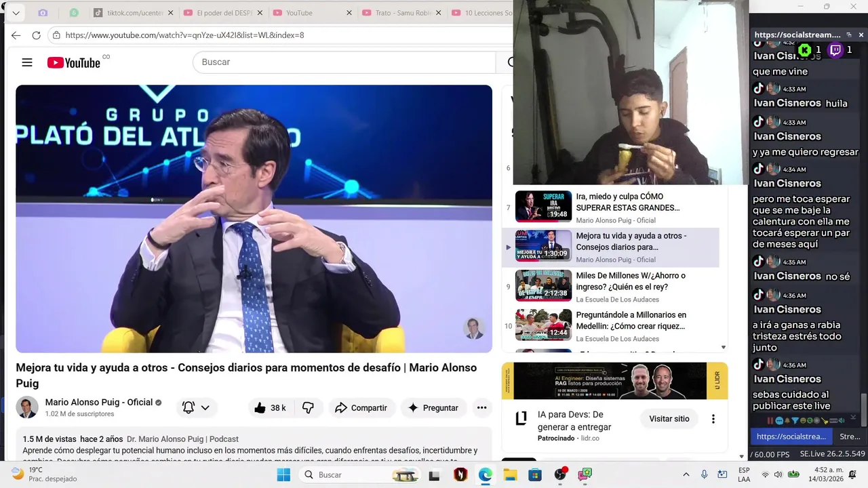Click the Mario Alonso Puig video player
Image resolution: width=868 pixels, height=488 pixels.
[x=254, y=218]
